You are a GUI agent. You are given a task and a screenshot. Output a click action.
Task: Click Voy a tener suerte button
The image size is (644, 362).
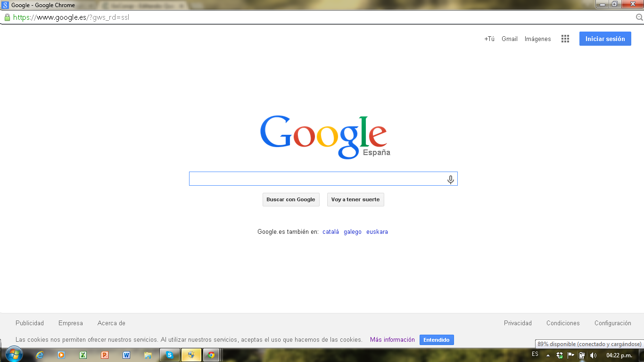point(355,199)
